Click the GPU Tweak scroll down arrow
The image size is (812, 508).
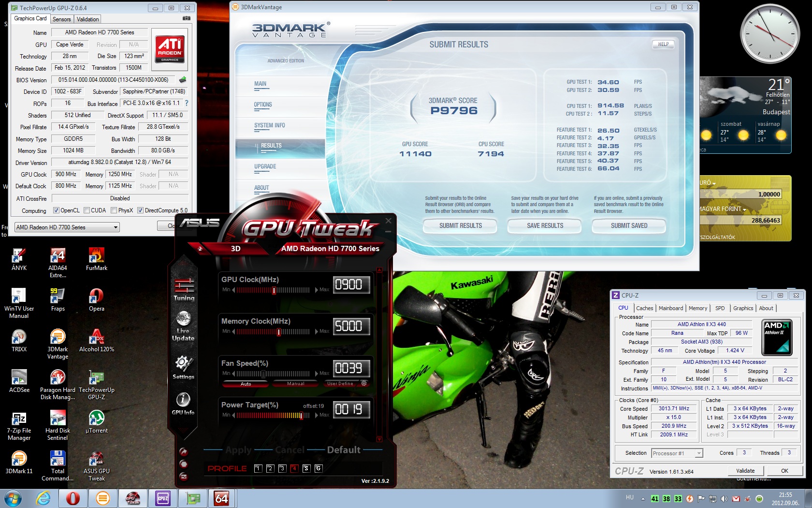coord(379,439)
